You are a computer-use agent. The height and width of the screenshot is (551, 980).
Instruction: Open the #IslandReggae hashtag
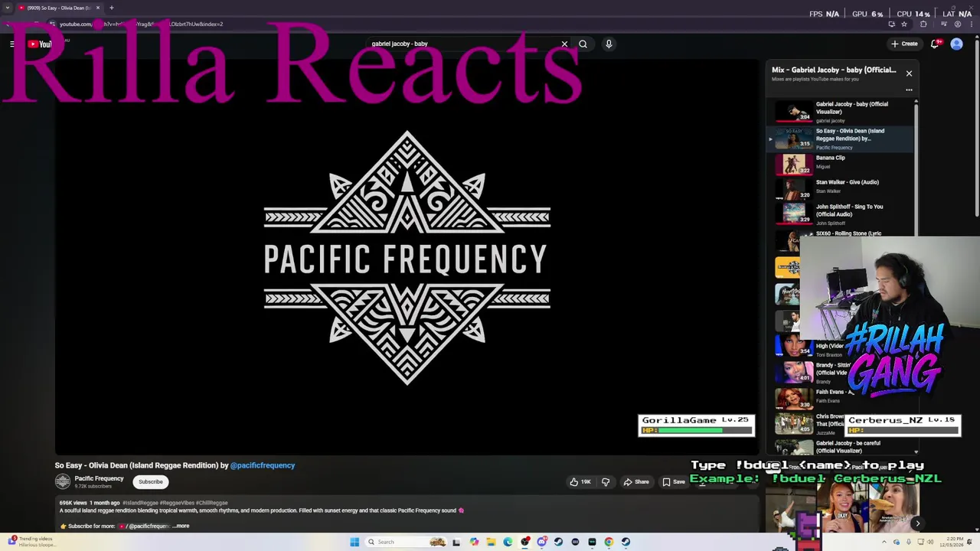(140, 503)
